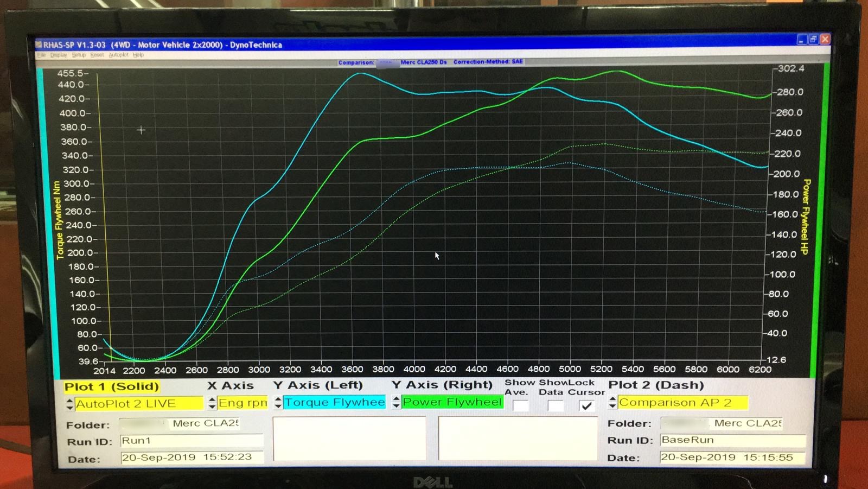This screenshot has width=868, height=489.
Task: Click the Run ID field containing Run1
Action: click(192, 441)
